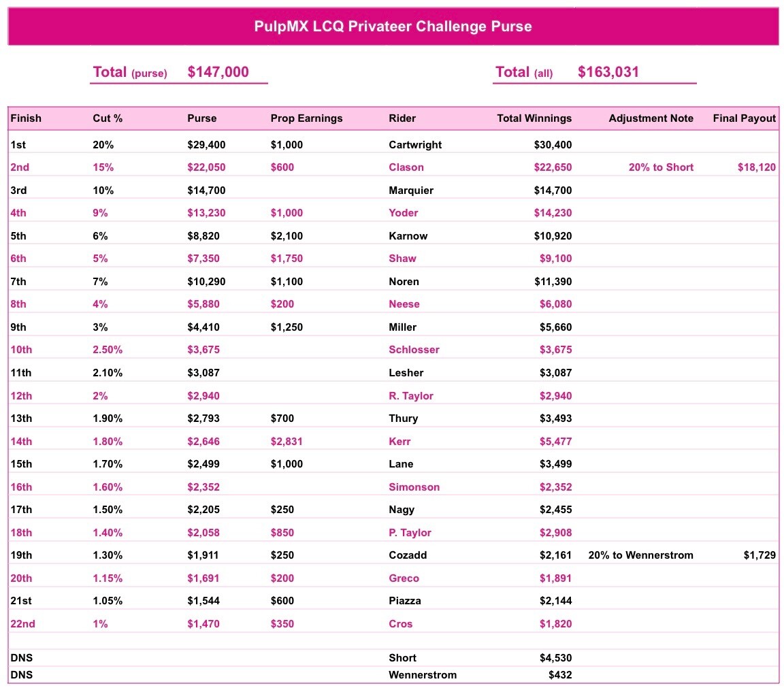This screenshot has height=688, width=784.
Task: Select Clason's '20% to Short' adjustment note
Action: (x=661, y=167)
